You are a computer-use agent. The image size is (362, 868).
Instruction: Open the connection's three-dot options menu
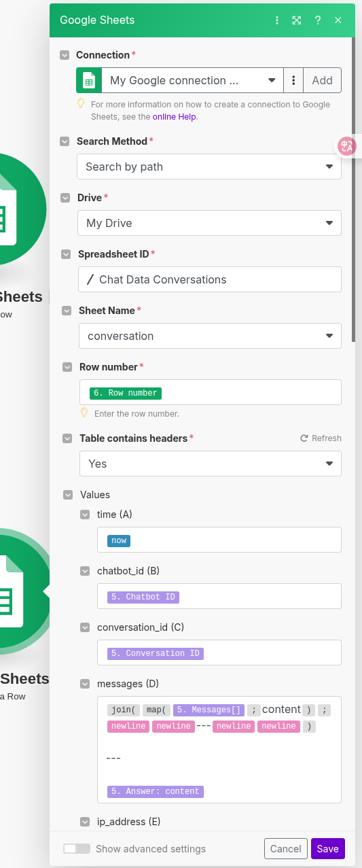tap(293, 80)
